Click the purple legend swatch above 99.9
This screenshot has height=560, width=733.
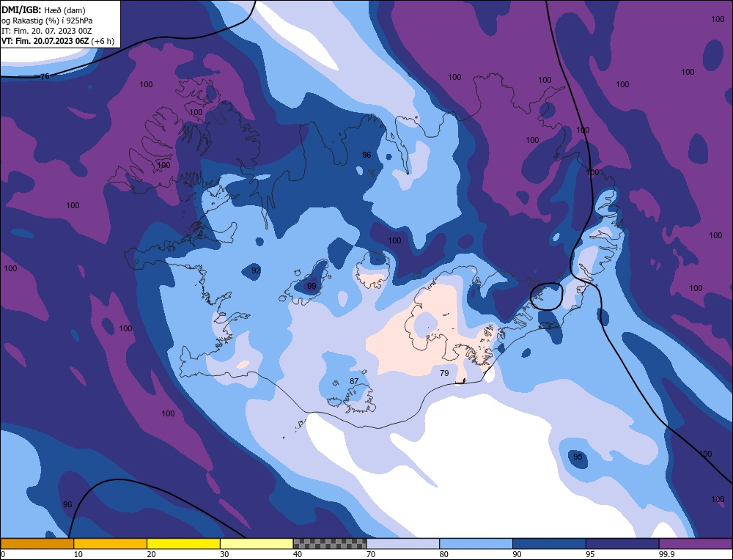coord(696,544)
